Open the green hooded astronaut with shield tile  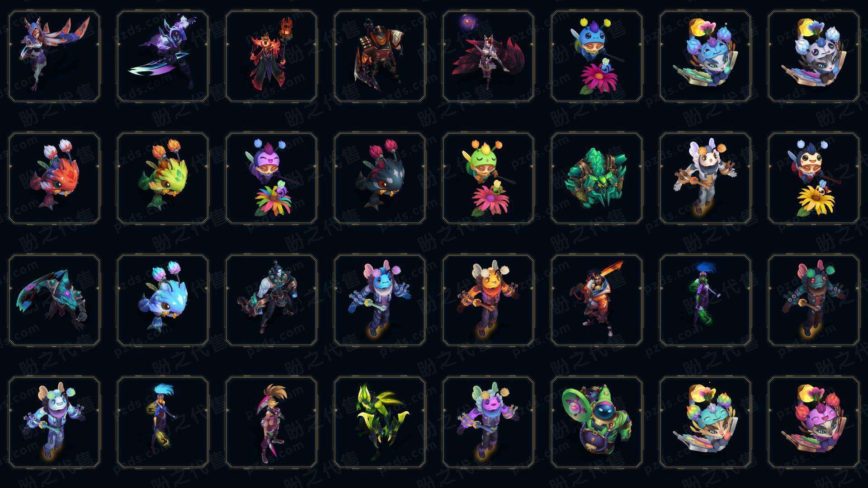coord(597,422)
